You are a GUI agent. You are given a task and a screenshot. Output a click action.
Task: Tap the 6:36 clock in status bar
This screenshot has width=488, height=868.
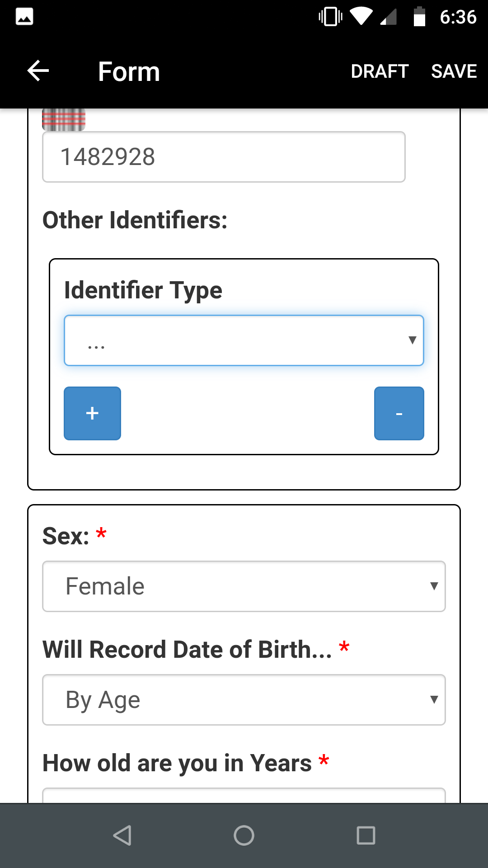click(x=458, y=17)
